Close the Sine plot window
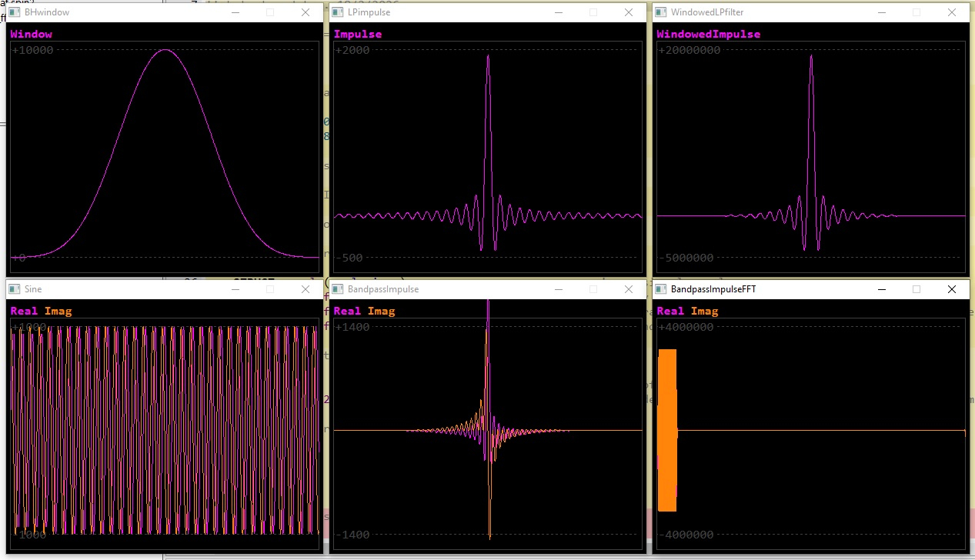 306,289
